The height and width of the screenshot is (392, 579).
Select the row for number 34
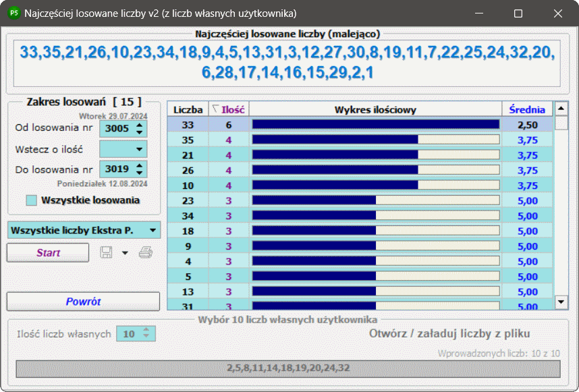pos(360,215)
